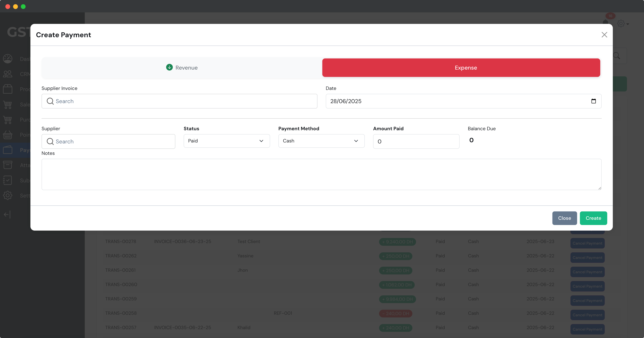Click the gray Close button
Viewport: 644px width, 338px height.
tap(564, 218)
